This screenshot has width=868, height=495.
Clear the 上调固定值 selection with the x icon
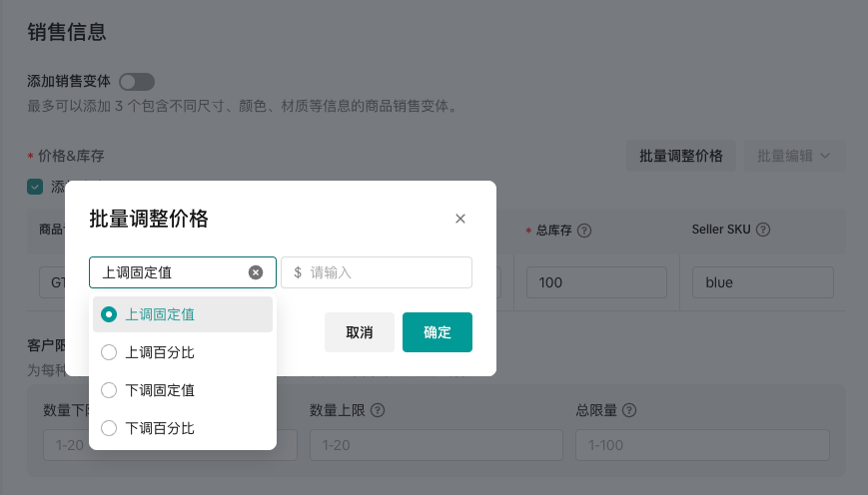[x=256, y=272]
